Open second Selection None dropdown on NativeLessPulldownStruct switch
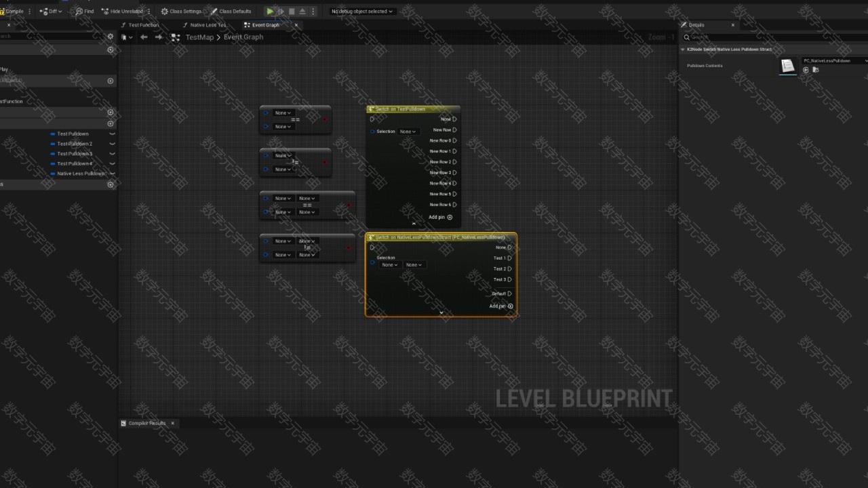 (414, 265)
